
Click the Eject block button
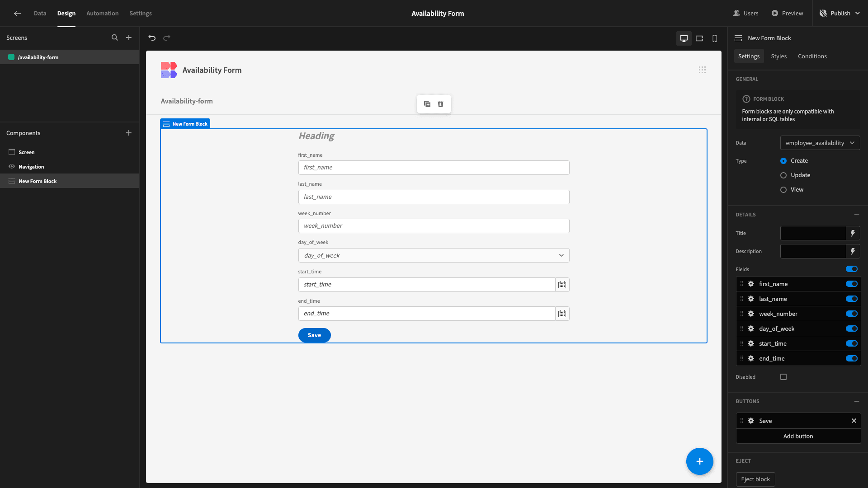[x=755, y=479]
